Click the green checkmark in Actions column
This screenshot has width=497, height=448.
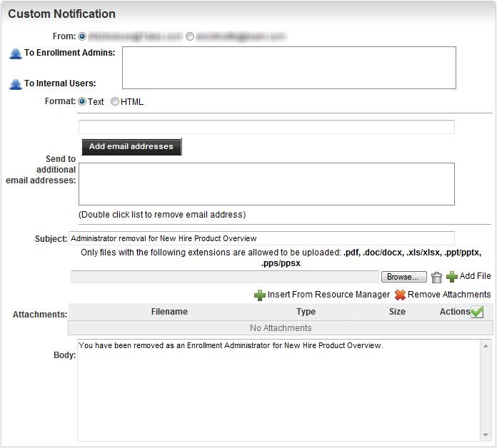point(477,312)
